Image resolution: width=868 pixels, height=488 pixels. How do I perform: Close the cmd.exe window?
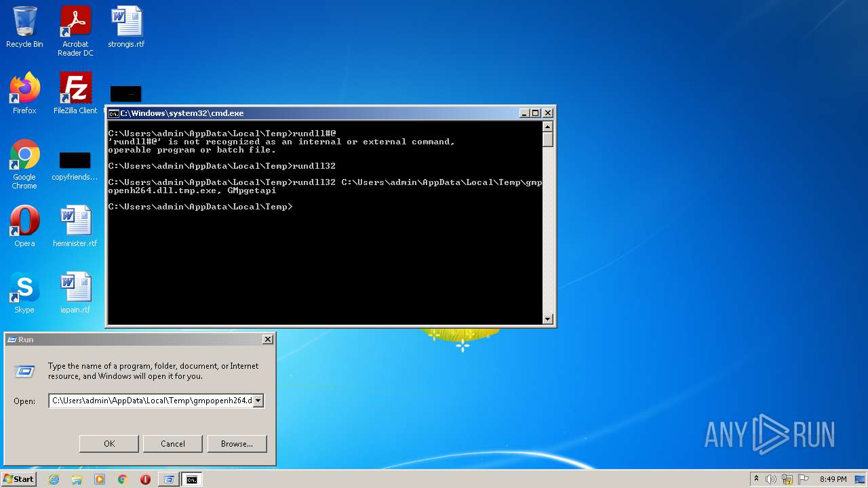(x=548, y=113)
